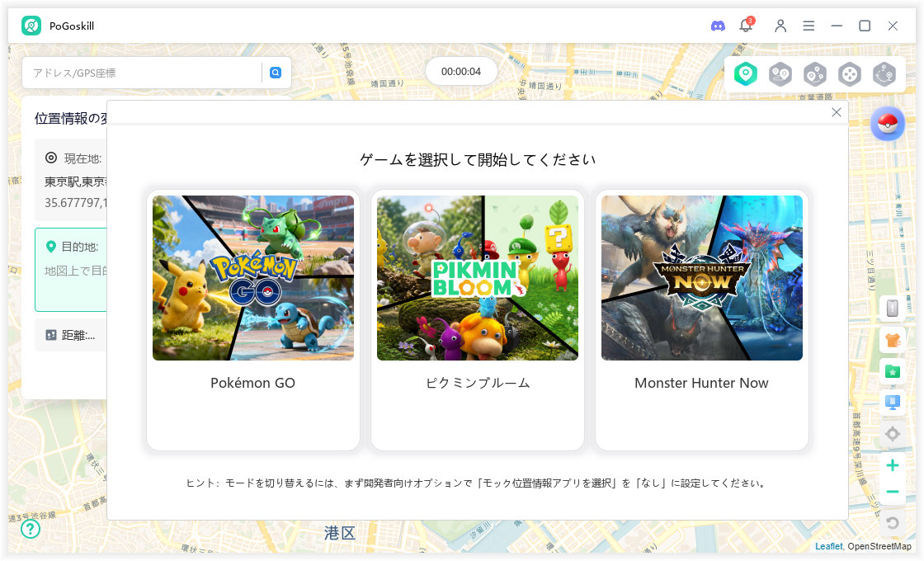Recenter map with the locate icon
The width and height of the screenshot is (924, 561).
pos(893,434)
